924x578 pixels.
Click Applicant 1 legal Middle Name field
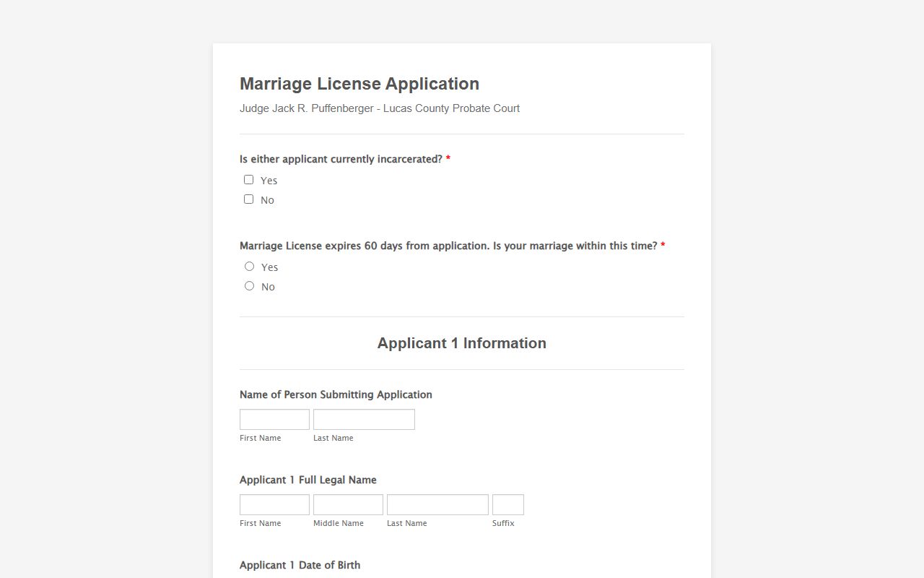[348, 504]
